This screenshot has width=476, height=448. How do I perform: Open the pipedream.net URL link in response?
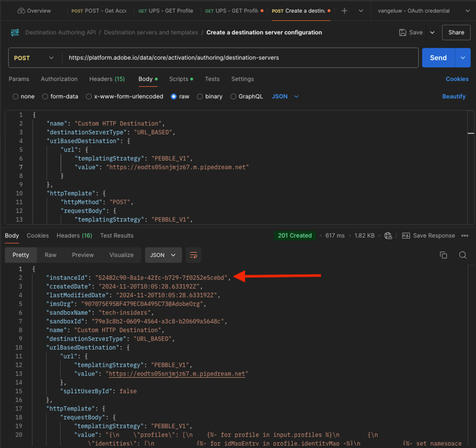coord(176,374)
